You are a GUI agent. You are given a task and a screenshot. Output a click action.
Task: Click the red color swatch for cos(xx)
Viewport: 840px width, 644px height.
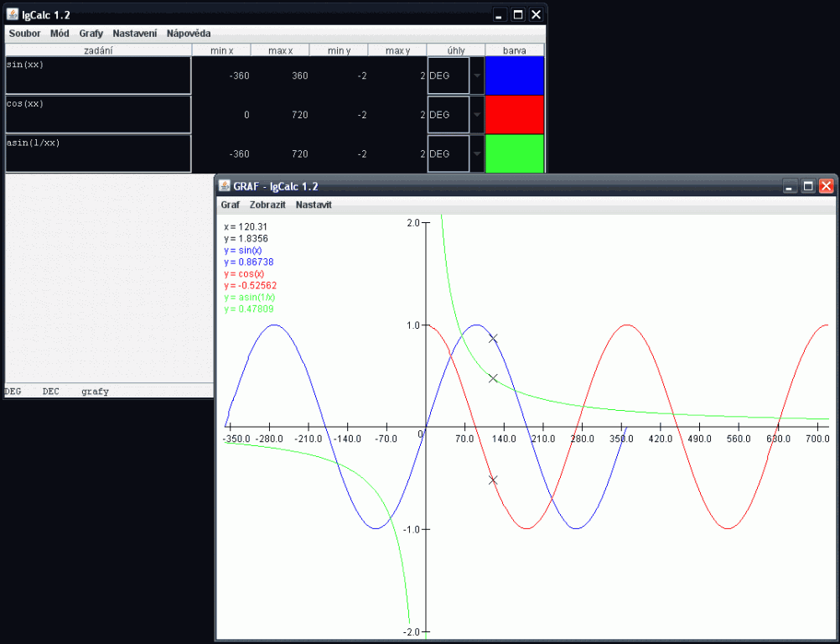(515, 115)
